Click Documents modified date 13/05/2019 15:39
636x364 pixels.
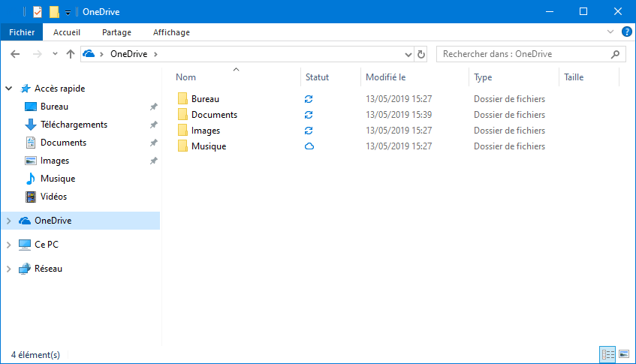(399, 115)
